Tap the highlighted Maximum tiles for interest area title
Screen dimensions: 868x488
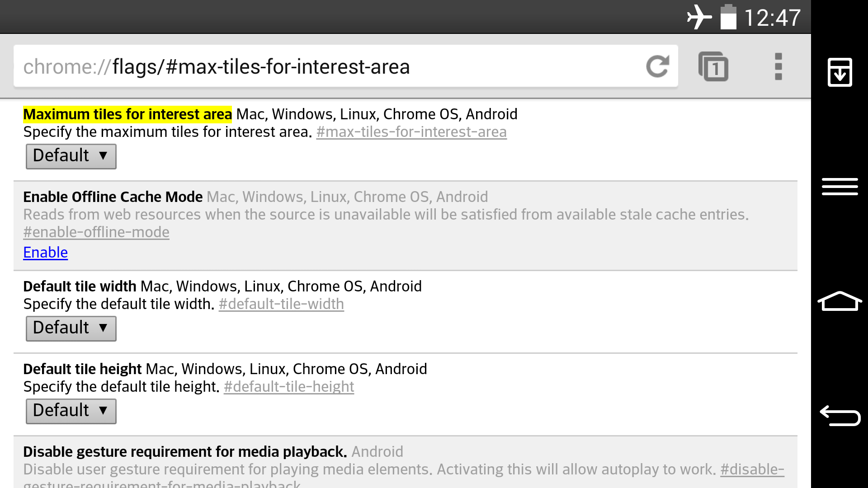coord(127,114)
